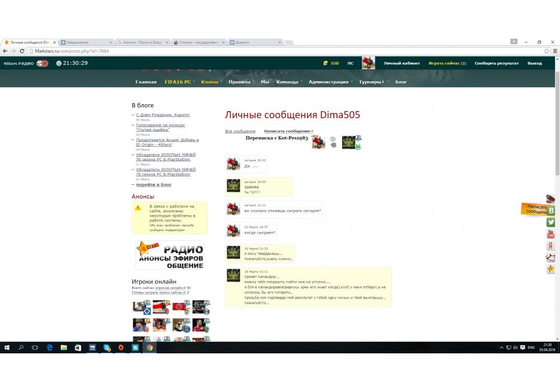Expand the Правила menu
The image size is (560, 392).
point(241,82)
